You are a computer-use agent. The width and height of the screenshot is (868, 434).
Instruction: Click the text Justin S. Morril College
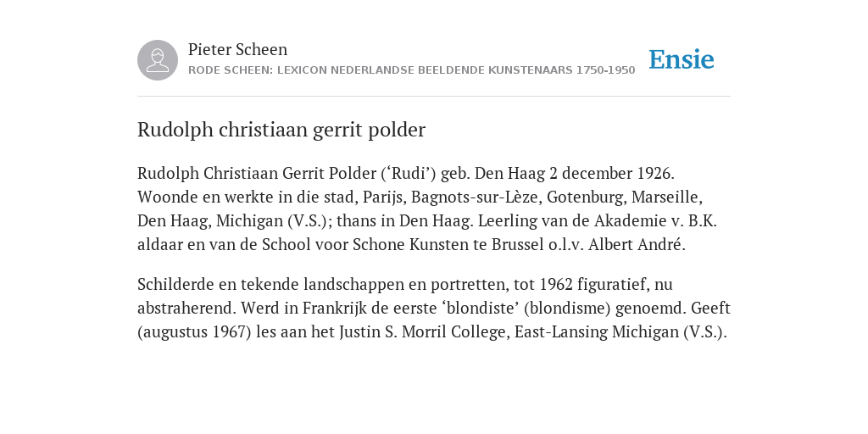coord(426,332)
